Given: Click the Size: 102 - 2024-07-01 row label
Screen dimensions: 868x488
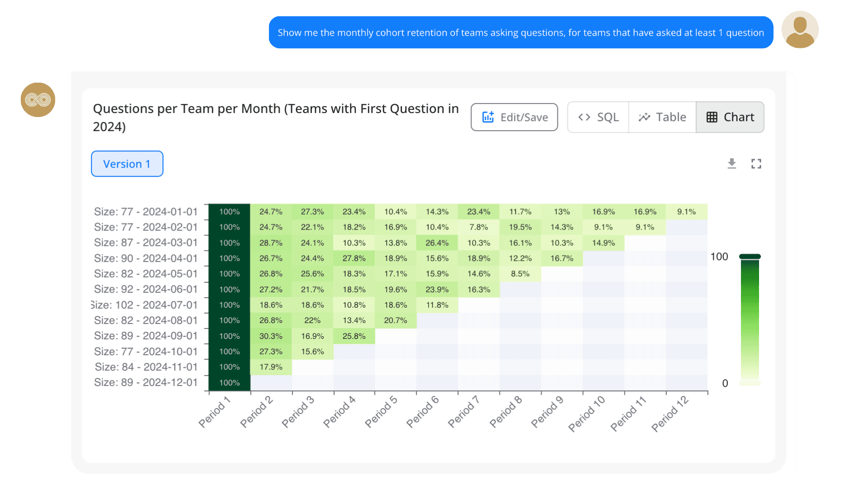Looking at the screenshot, I should pos(145,305).
